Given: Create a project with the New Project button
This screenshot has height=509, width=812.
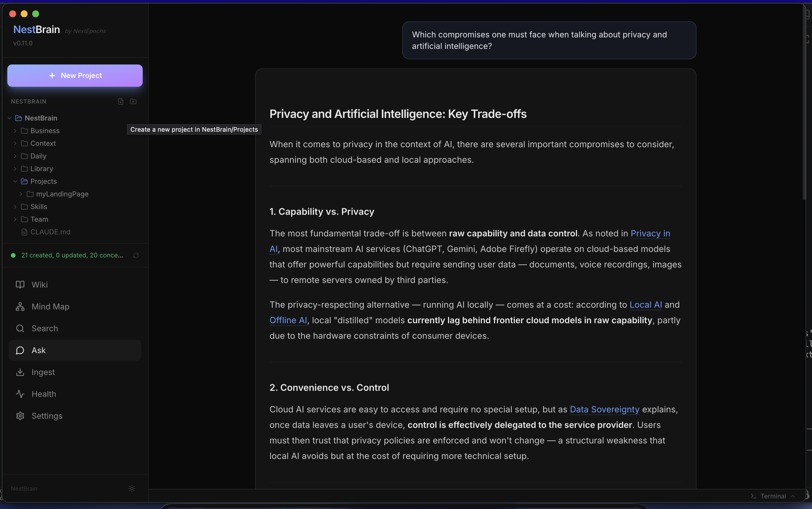Looking at the screenshot, I should (75, 75).
